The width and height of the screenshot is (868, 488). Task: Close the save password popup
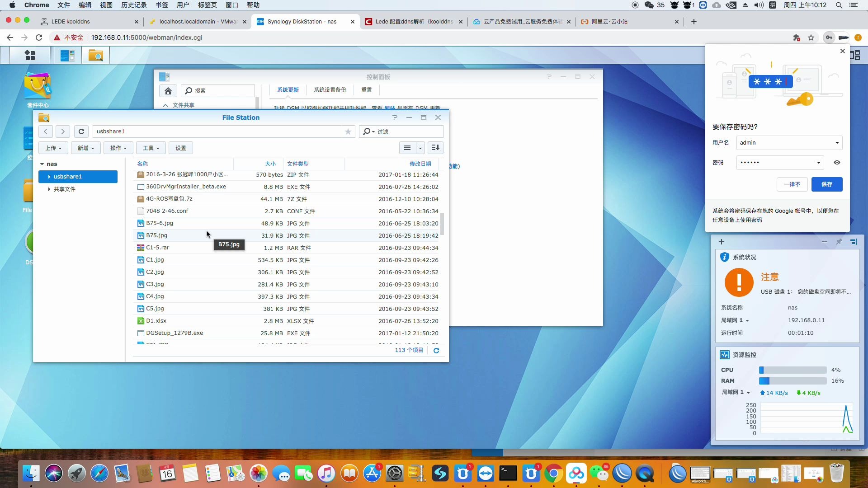click(x=842, y=51)
